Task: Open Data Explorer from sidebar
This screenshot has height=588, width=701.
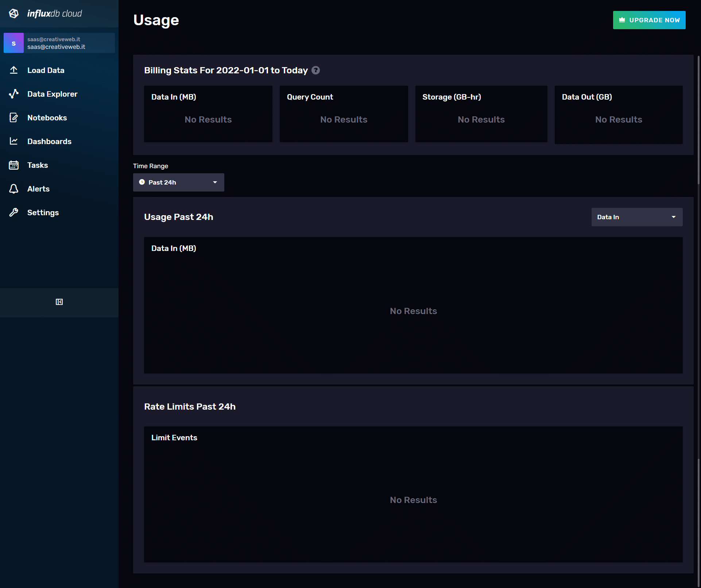Action: point(52,94)
